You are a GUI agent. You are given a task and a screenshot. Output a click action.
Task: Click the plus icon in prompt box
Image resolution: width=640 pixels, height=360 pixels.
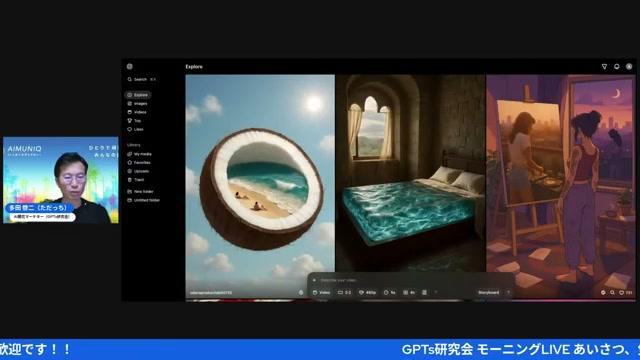point(314,280)
